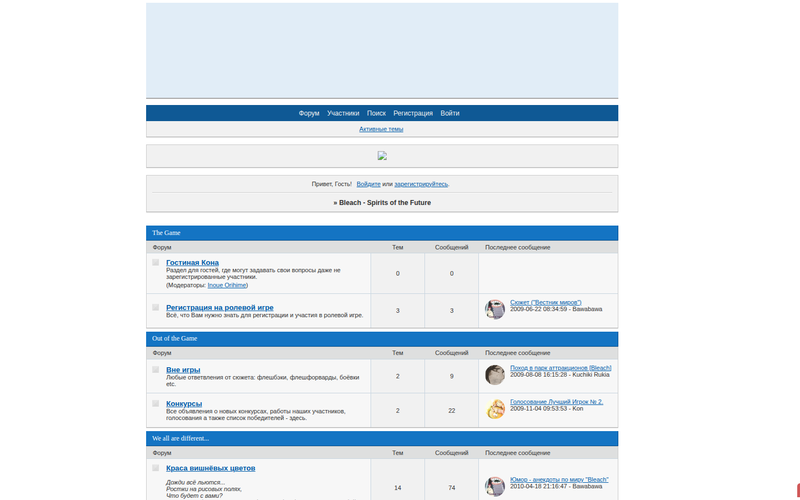This screenshot has width=800, height=500.
Task: Click Войти in the top navigation bar
Action: pyautogui.click(x=450, y=114)
